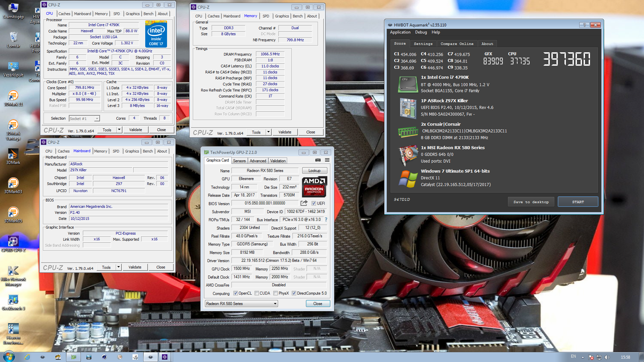The image size is (644, 362).
Task: Click the START button in Aquamark
Action: (578, 202)
